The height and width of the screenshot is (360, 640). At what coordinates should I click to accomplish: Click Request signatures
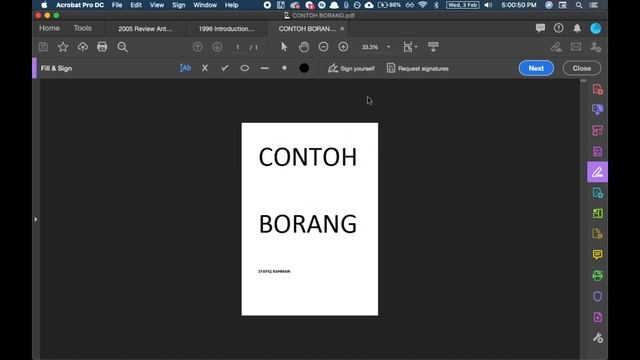[417, 68]
